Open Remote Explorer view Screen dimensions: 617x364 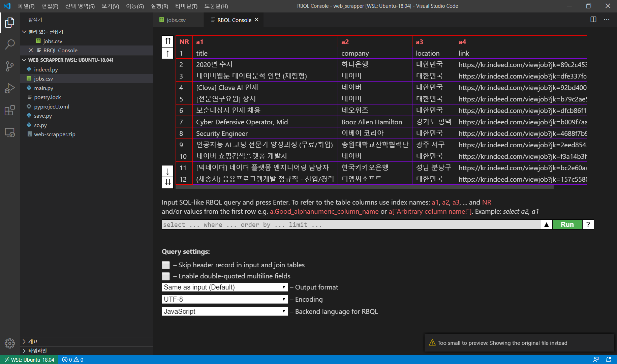pyautogui.click(x=10, y=132)
